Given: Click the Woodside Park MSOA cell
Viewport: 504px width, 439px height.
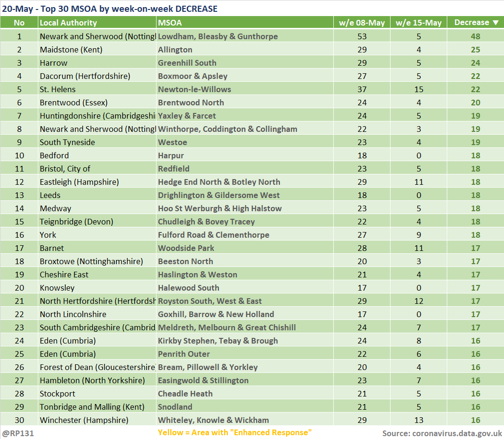Looking at the screenshot, I should 186,248.
